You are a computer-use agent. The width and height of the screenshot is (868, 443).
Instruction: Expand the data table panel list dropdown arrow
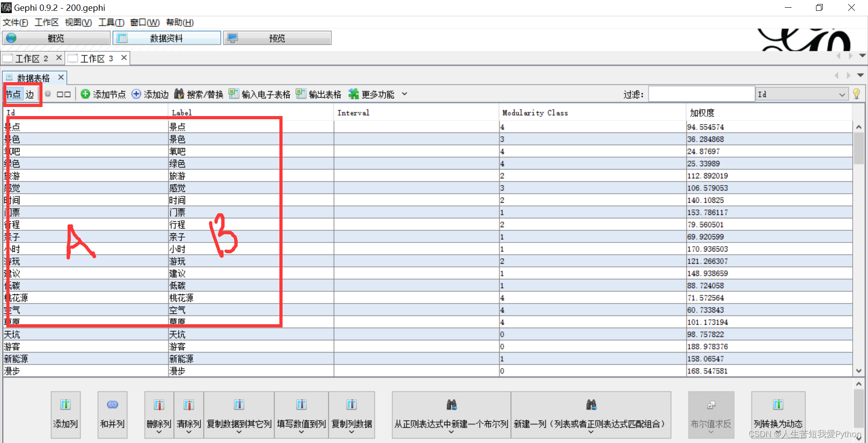click(x=860, y=75)
